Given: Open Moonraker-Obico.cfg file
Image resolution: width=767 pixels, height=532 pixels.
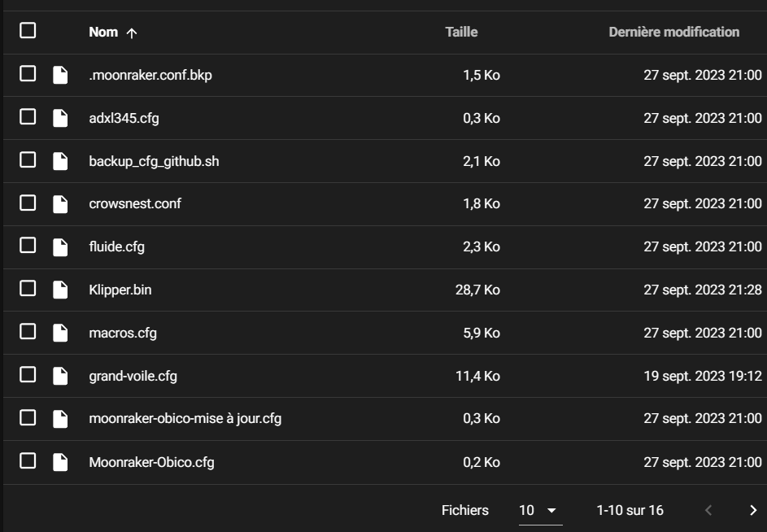Looking at the screenshot, I should tap(151, 463).
